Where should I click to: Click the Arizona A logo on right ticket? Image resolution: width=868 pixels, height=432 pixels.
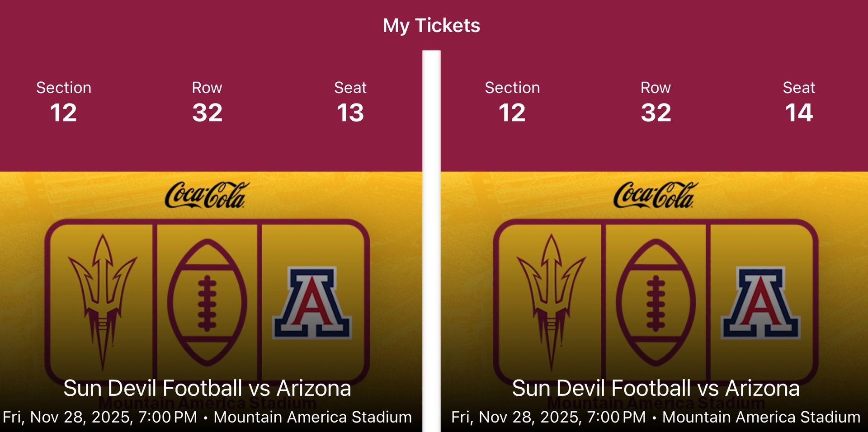(761, 303)
